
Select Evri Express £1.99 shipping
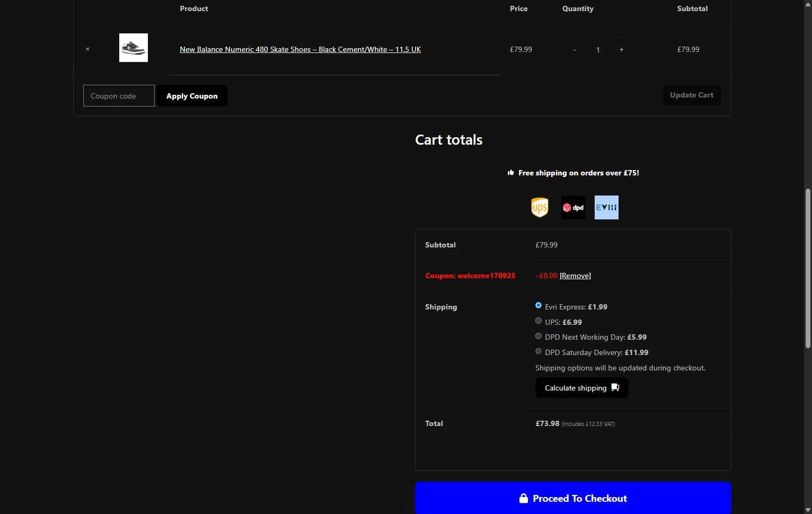tap(539, 305)
